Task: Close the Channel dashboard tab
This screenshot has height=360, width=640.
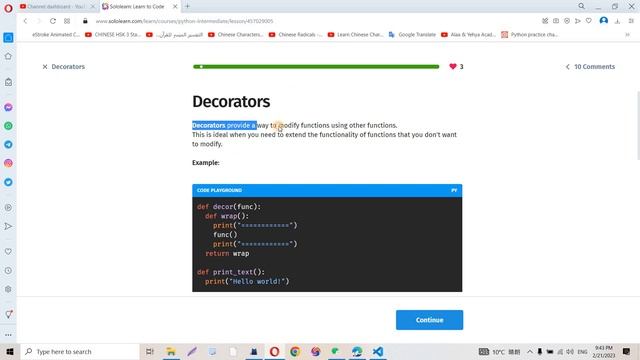Action: pyautogui.click(x=93, y=7)
